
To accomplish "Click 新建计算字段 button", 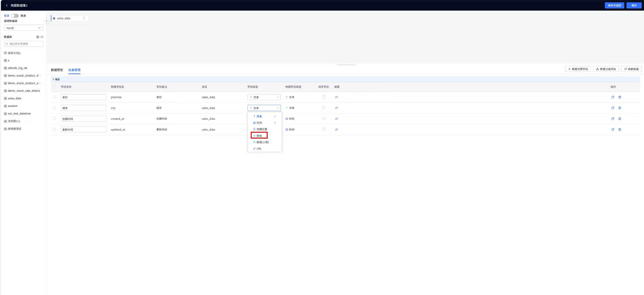I will pos(578,69).
